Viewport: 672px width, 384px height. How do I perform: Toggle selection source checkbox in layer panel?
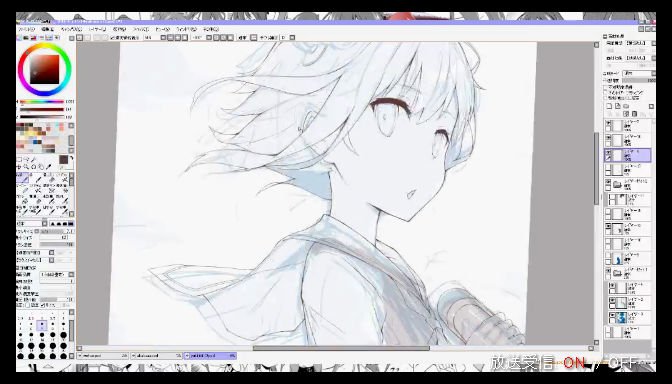606,98
